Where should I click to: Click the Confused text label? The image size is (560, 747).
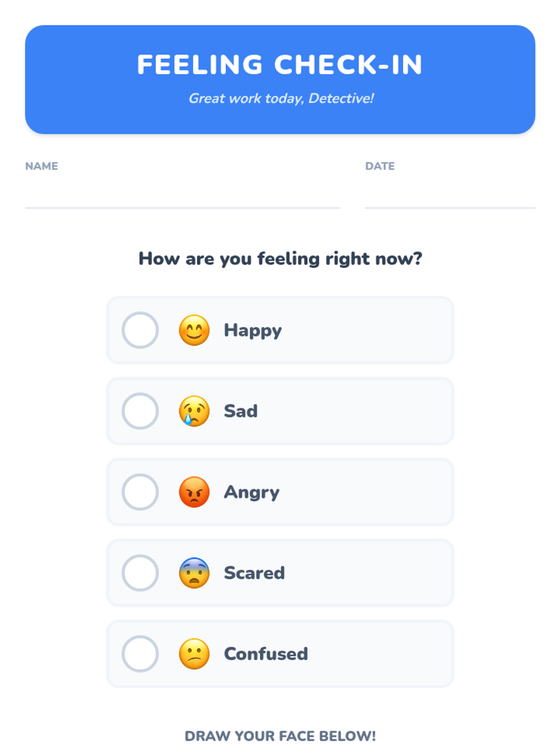(x=266, y=654)
